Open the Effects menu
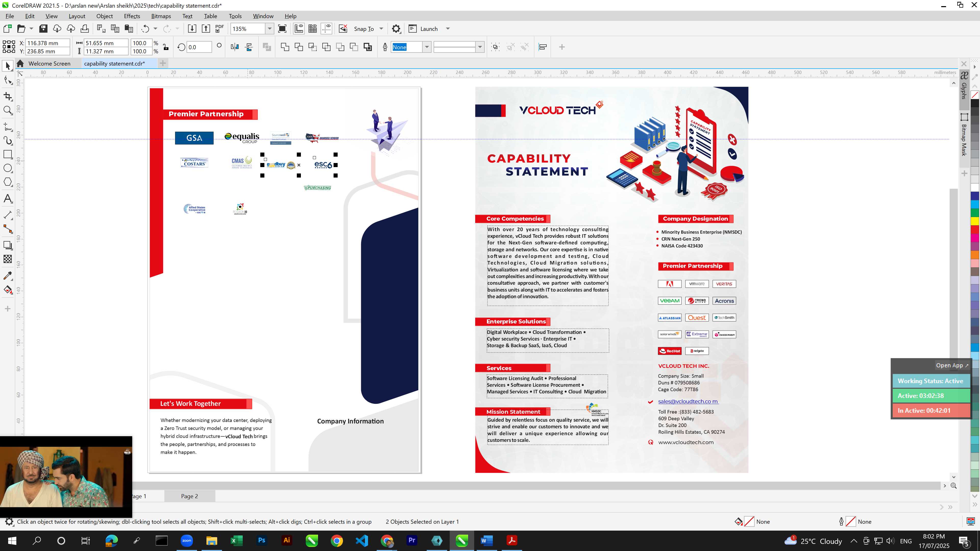 132,16
